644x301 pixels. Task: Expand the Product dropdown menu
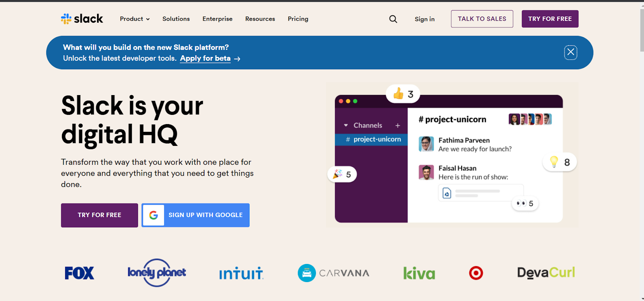[x=135, y=19]
